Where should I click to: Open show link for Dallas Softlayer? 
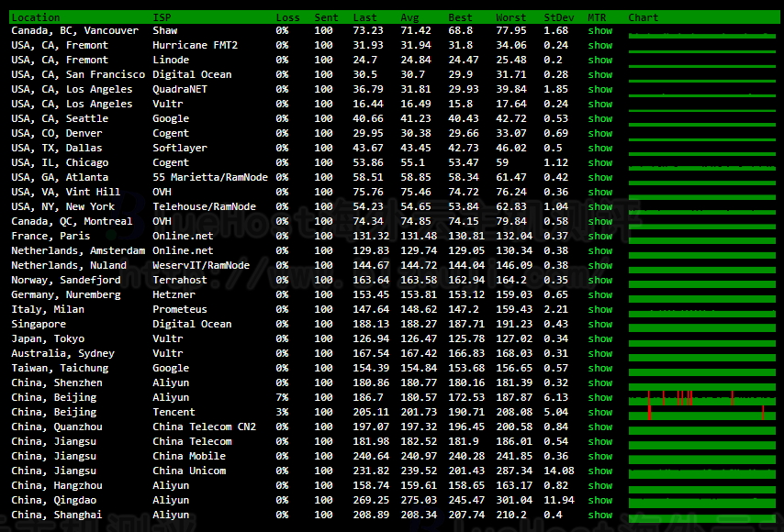click(600, 148)
